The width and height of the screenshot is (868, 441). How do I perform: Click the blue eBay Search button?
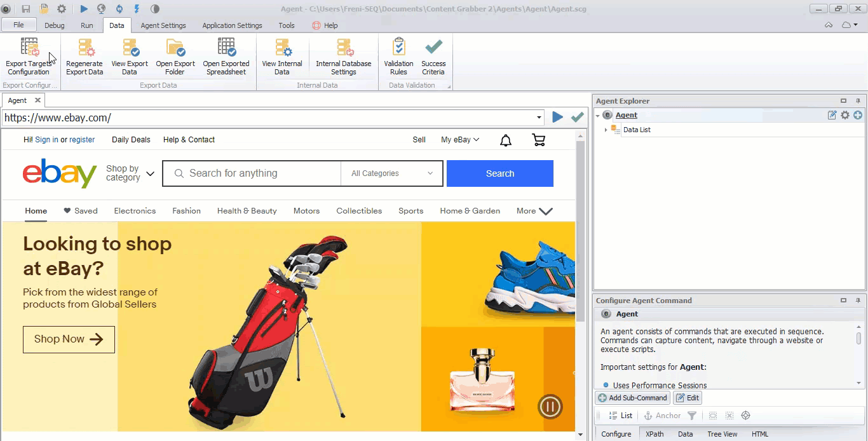pyautogui.click(x=499, y=173)
